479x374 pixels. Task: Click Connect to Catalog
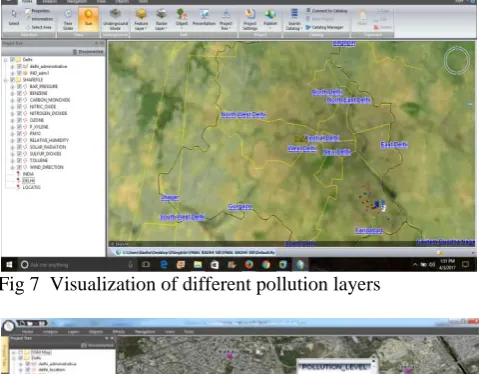click(327, 11)
